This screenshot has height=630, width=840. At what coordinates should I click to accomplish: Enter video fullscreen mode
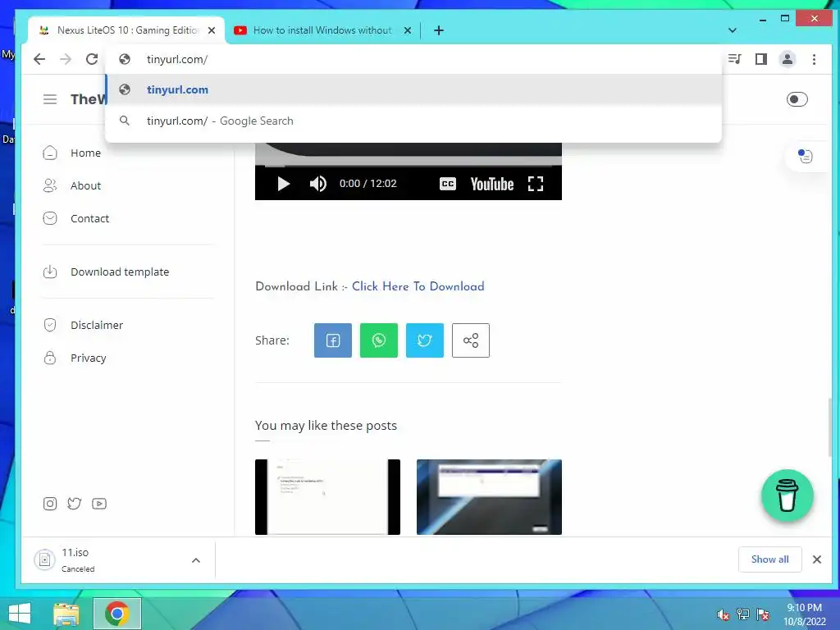click(536, 184)
